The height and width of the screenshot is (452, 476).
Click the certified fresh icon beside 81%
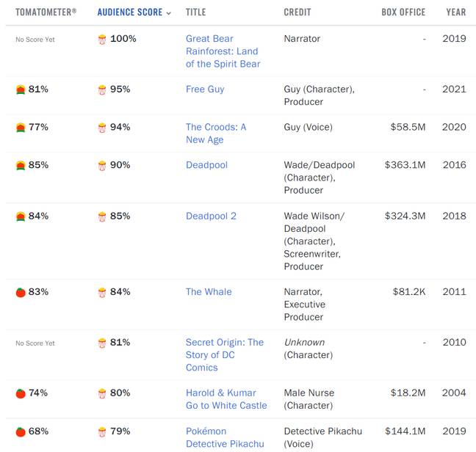[21, 90]
